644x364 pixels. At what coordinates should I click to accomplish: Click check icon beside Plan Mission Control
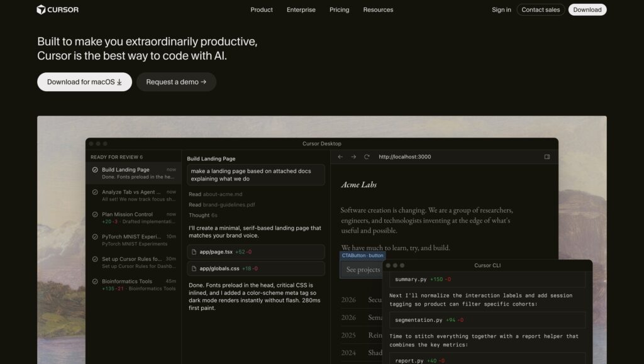[x=95, y=214]
